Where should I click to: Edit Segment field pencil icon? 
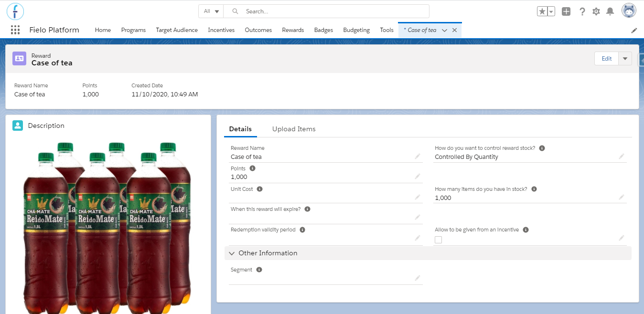[418, 278]
